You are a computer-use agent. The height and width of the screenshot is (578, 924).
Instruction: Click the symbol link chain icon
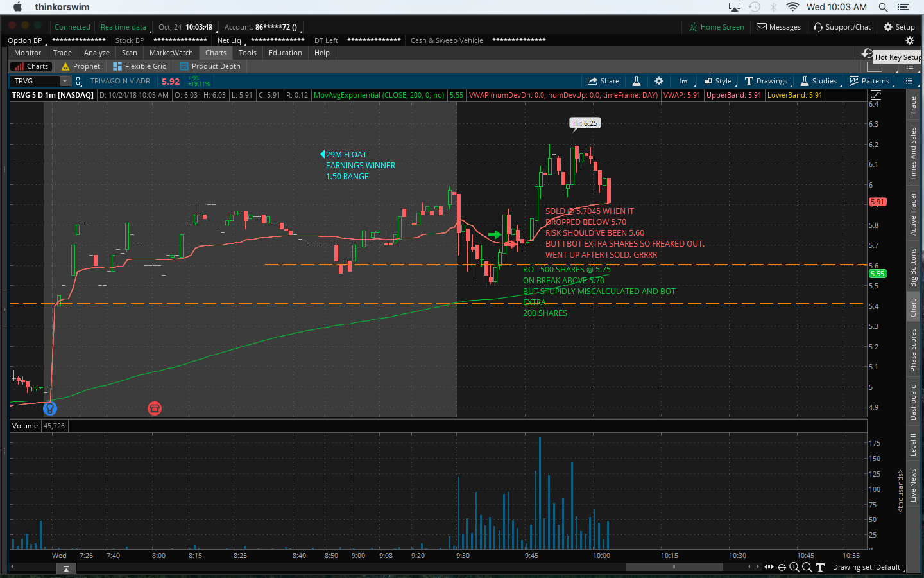(x=78, y=81)
